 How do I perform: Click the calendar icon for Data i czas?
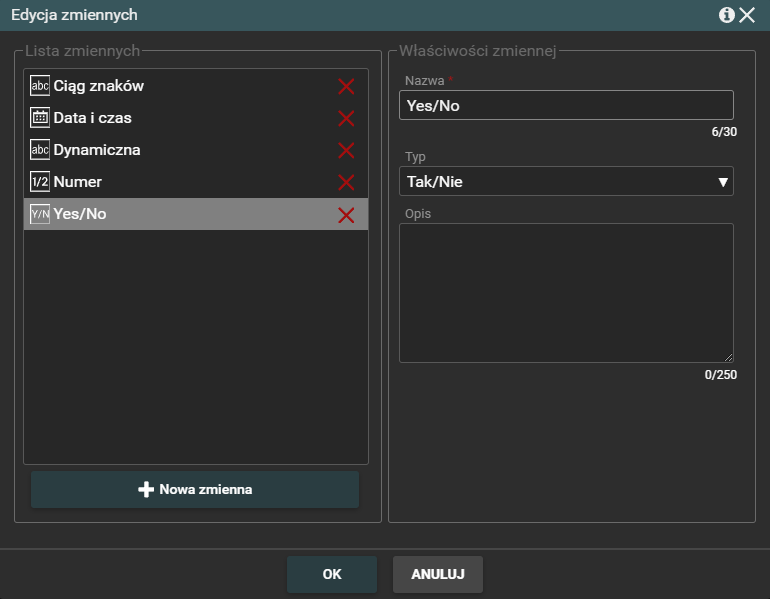[x=40, y=118]
